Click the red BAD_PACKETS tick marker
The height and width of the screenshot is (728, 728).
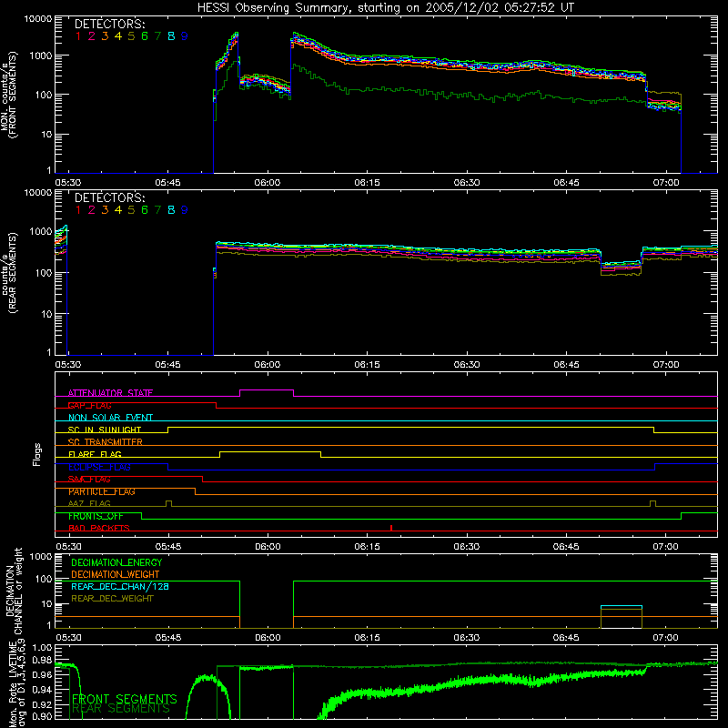pos(391,528)
